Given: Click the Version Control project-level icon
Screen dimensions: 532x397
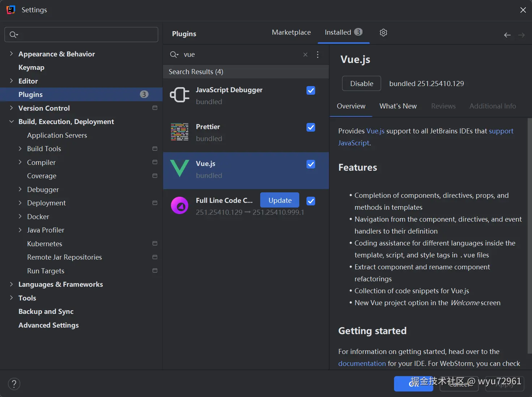Looking at the screenshot, I should click(155, 108).
